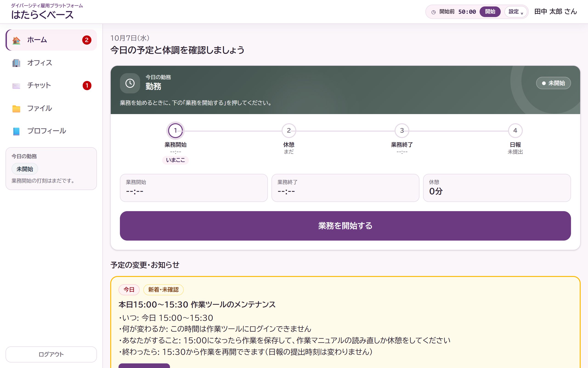Click the folder icon beside ファイル
This screenshot has width=588, height=368.
[16, 109]
